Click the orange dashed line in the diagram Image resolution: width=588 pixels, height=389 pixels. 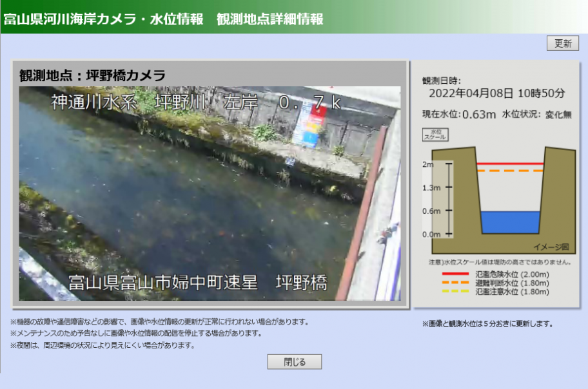(x=509, y=171)
